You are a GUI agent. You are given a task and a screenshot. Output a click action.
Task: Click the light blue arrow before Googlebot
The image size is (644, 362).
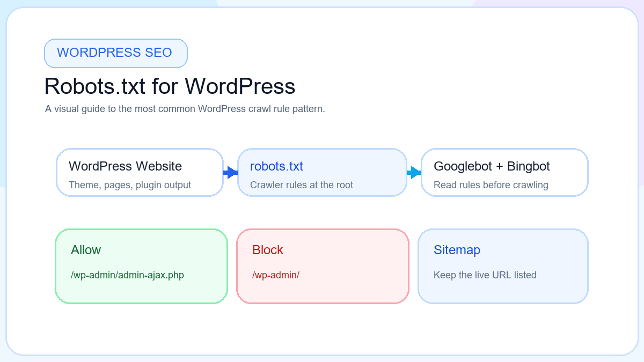click(x=414, y=172)
